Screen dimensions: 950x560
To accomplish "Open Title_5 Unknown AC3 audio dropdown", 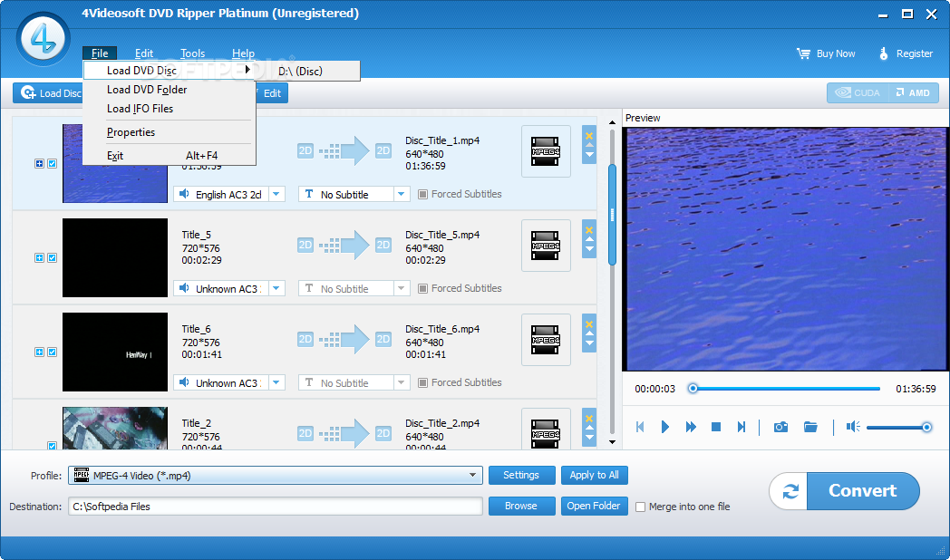I will [x=276, y=289].
